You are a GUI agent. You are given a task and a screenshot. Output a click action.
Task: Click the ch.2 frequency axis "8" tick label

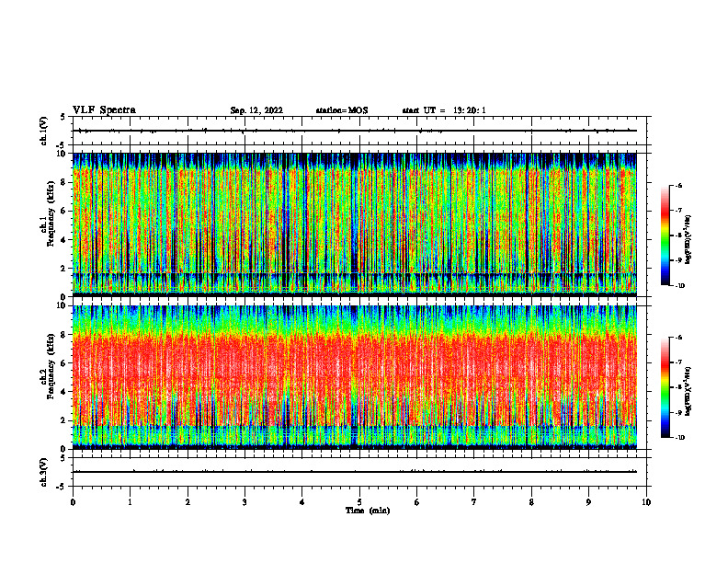point(64,335)
